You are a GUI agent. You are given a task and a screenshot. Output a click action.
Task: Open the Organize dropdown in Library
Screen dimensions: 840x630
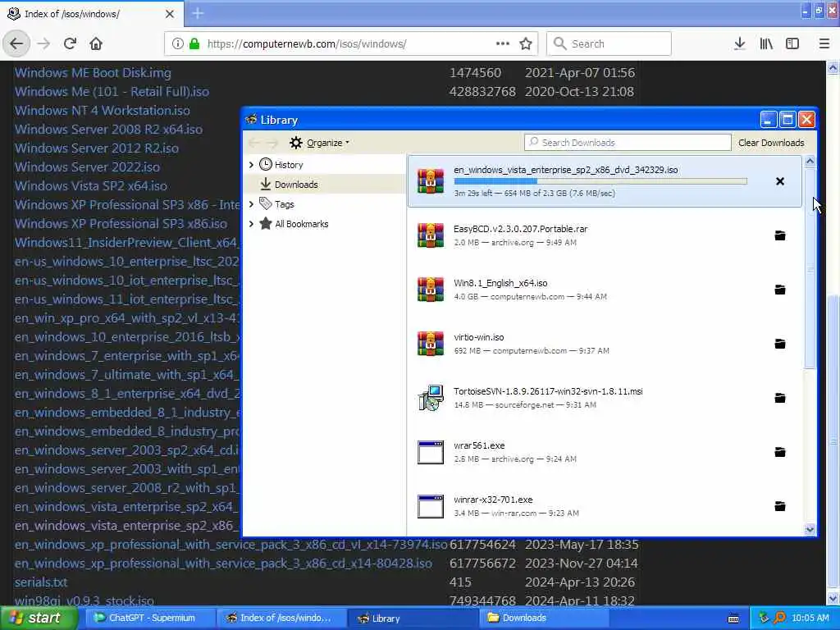point(319,143)
